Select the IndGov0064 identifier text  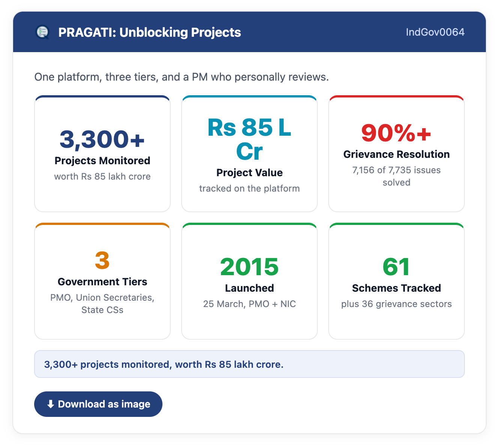(435, 32)
